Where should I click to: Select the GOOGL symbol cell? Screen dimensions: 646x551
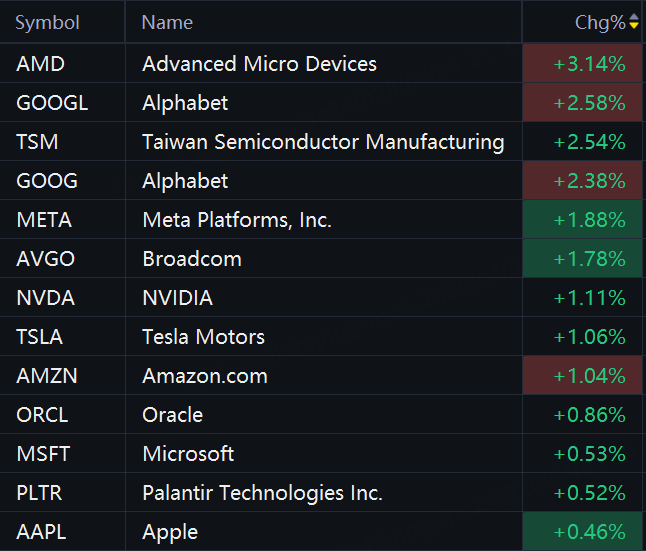point(52,103)
